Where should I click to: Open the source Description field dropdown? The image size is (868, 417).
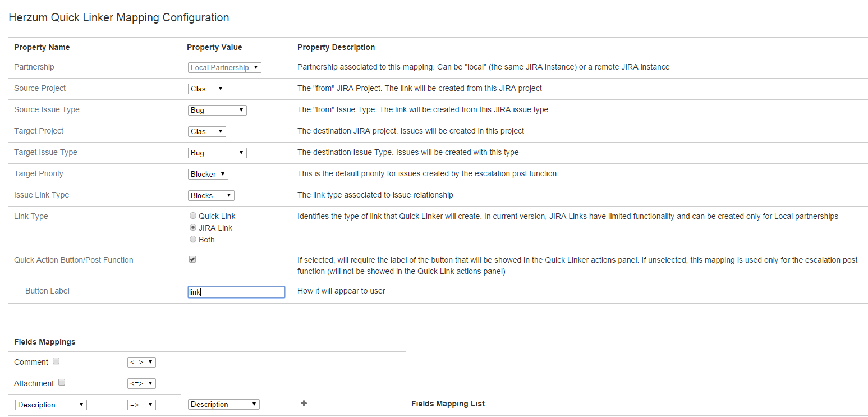pyautogui.click(x=50, y=405)
